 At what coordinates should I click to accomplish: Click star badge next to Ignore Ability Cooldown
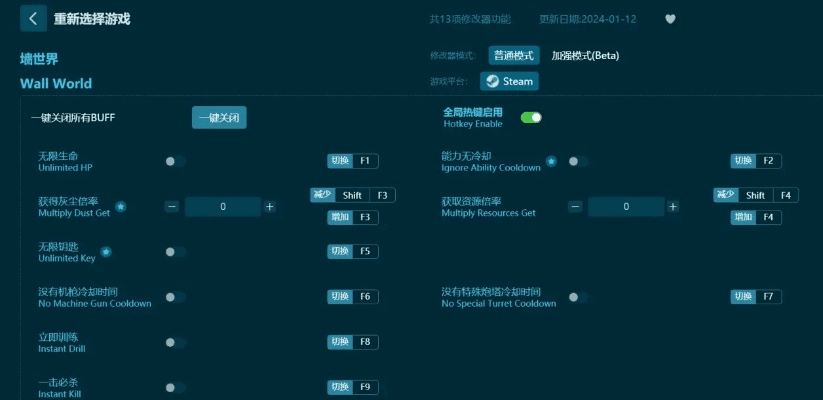point(551,162)
